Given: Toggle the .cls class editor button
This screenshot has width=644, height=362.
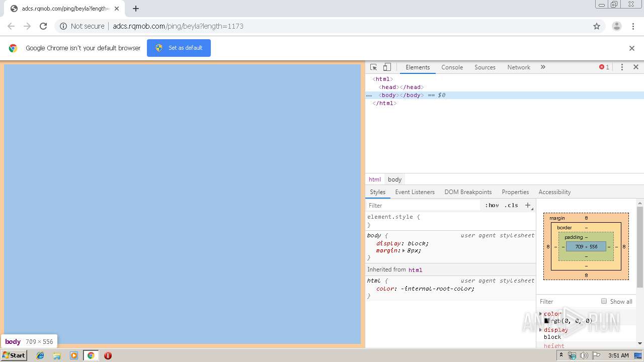Looking at the screenshot, I should pyautogui.click(x=511, y=205).
